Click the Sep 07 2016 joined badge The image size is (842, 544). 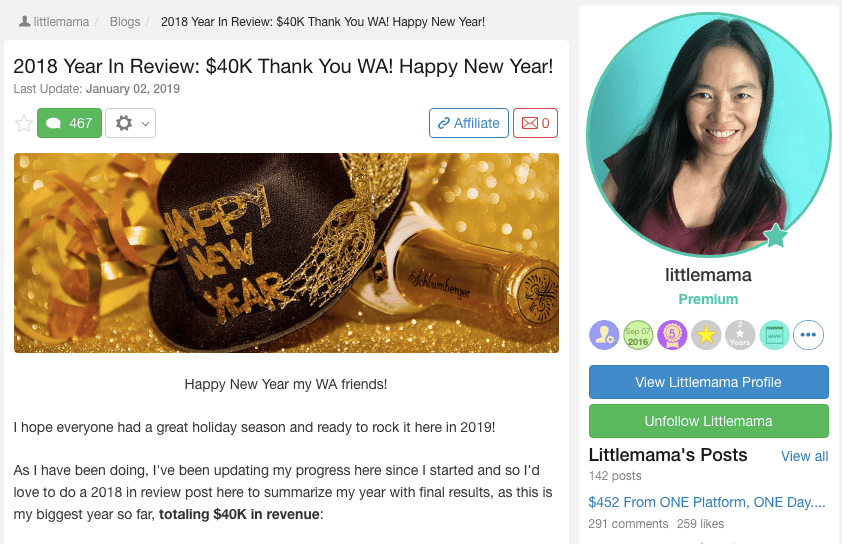click(x=638, y=335)
